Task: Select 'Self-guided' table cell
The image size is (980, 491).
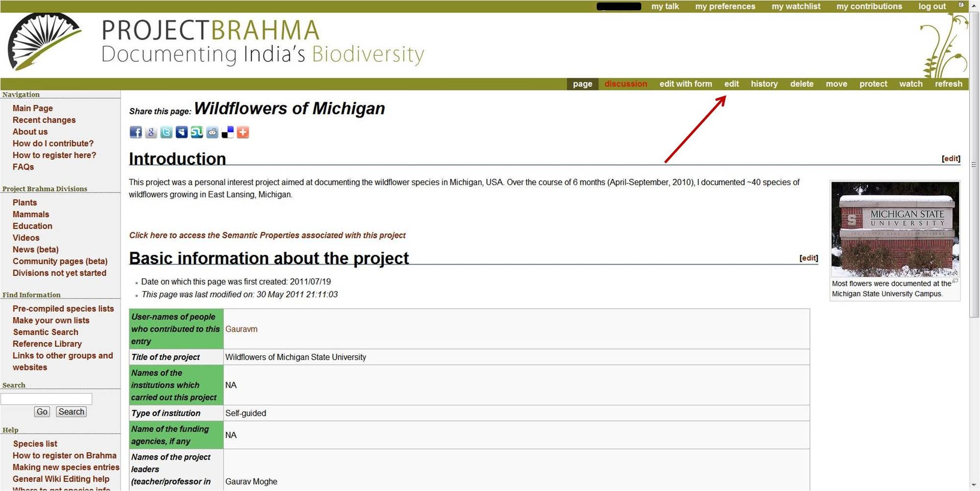Action: [x=516, y=413]
